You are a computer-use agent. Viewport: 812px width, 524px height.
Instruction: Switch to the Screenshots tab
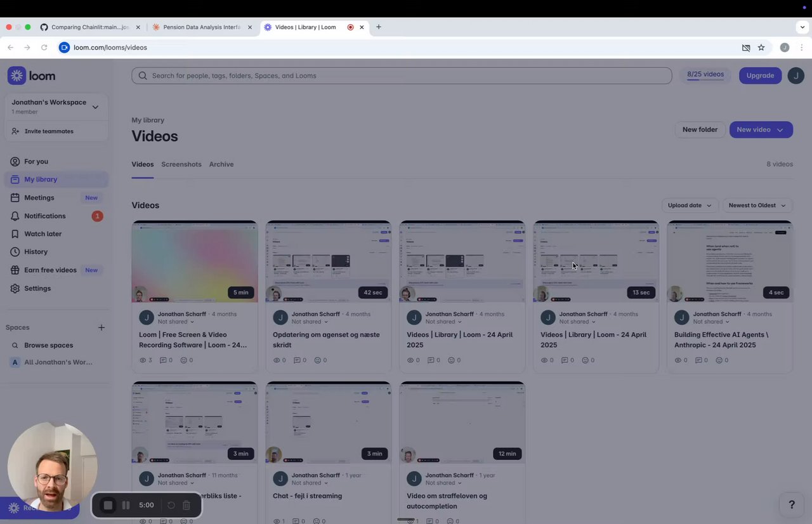(181, 164)
